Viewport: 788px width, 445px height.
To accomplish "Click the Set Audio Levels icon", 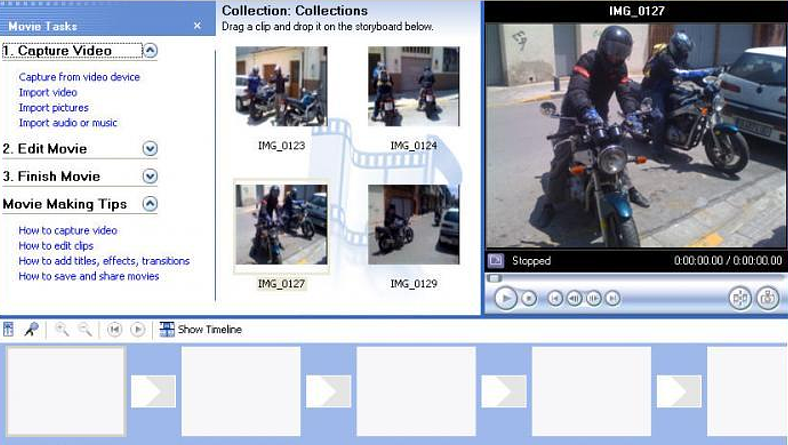I will point(9,329).
